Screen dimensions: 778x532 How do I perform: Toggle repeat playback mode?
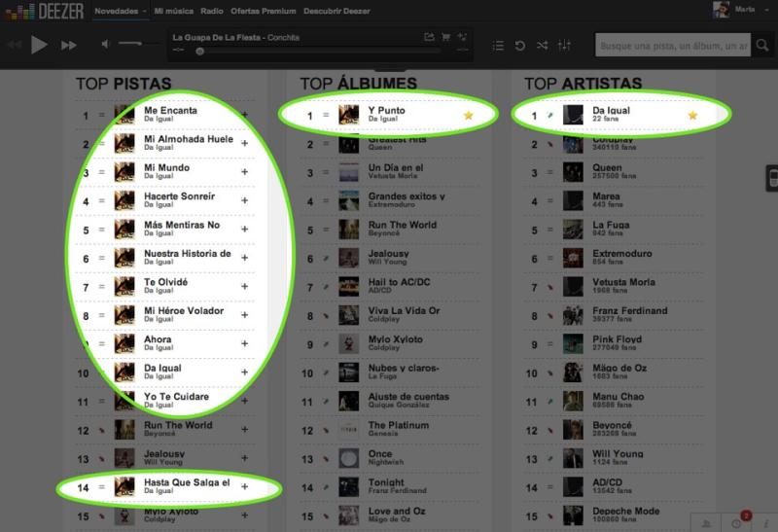pyautogui.click(x=520, y=45)
